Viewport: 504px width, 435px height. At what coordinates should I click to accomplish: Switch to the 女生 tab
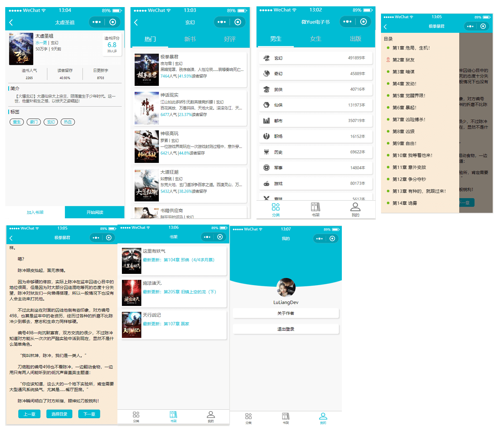coord(316,38)
